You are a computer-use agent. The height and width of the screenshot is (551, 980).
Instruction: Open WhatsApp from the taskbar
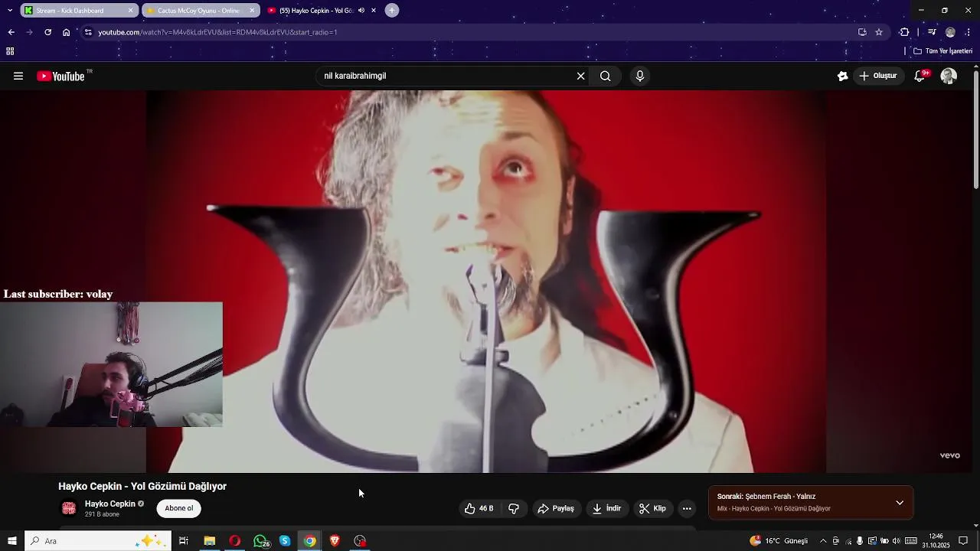coord(260,541)
